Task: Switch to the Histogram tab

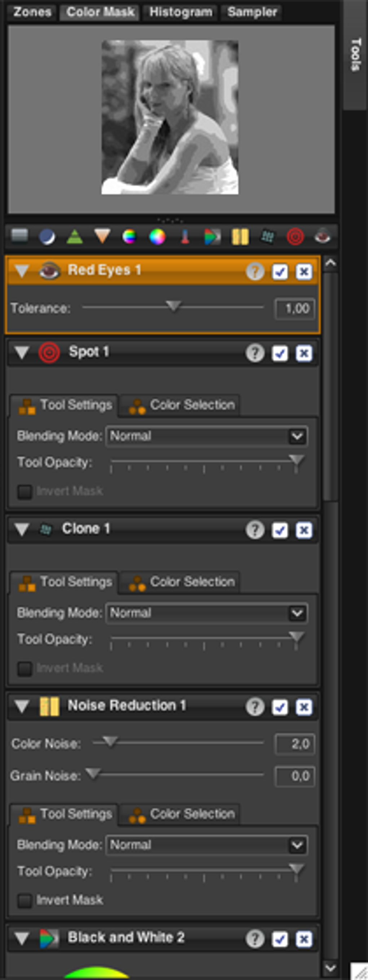Action: click(x=180, y=12)
